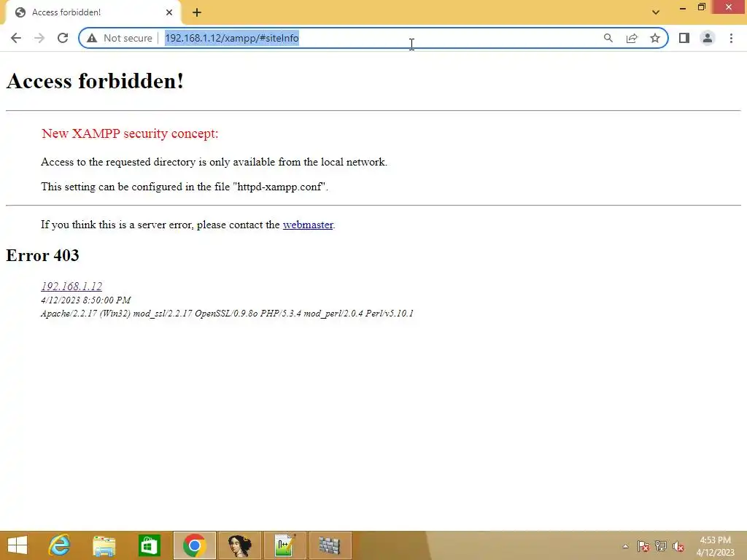Viewport: 747px width, 560px height.
Task: Click the Apache/2.2.17 server signature line
Action: 228,314
